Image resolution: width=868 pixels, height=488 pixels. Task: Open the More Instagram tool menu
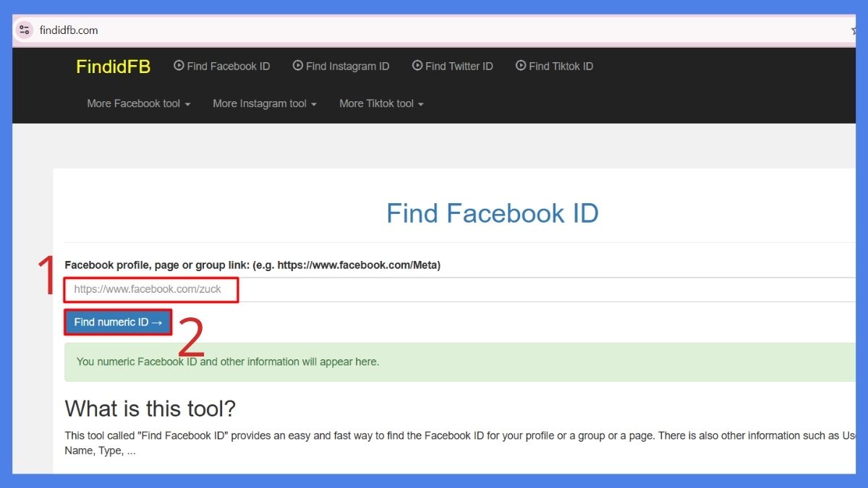click(x=264, y=103)
